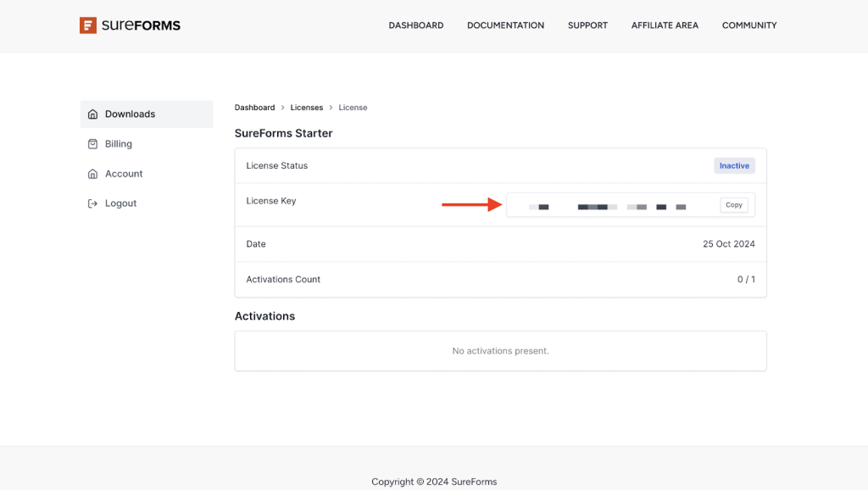Open the DASHBOARD nav item
This screenshot has height=490, width=868.
pyautogui.click(x=415, y=25)
